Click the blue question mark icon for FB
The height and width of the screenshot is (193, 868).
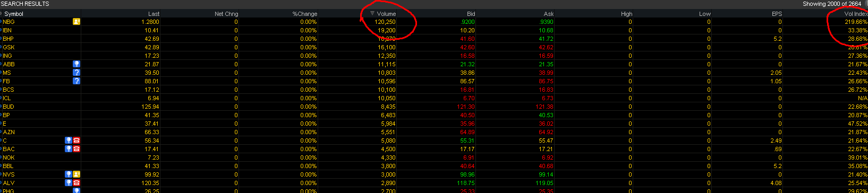76,81
